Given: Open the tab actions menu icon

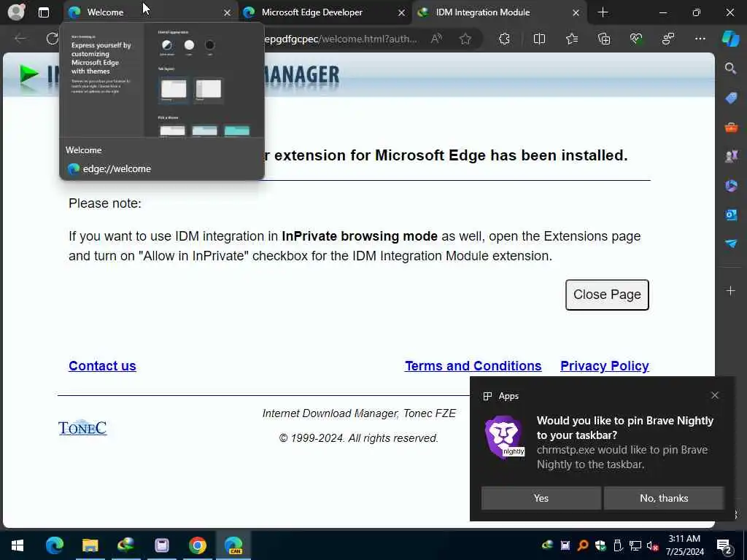Looking at the screenshot, I should (43, 12).
